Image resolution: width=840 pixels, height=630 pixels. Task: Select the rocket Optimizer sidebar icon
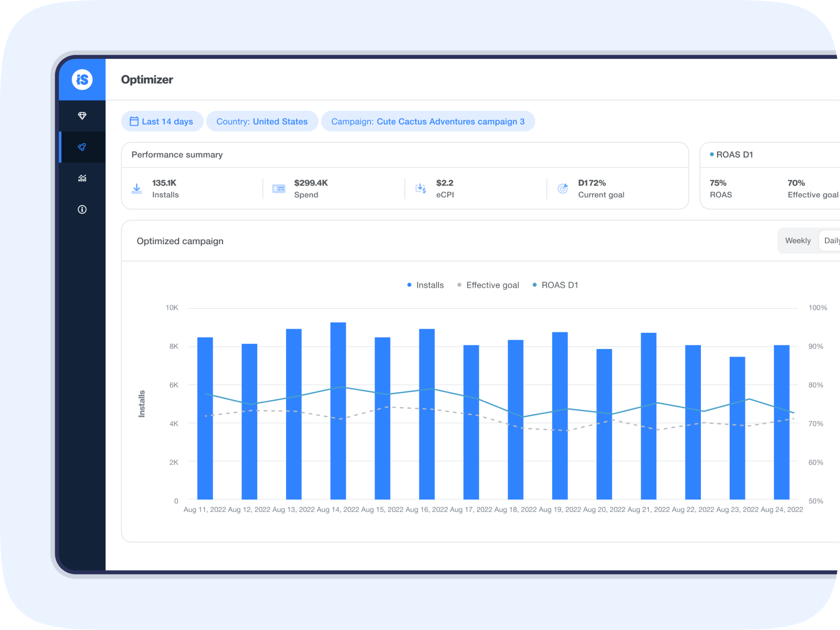(x=82, y=147)
